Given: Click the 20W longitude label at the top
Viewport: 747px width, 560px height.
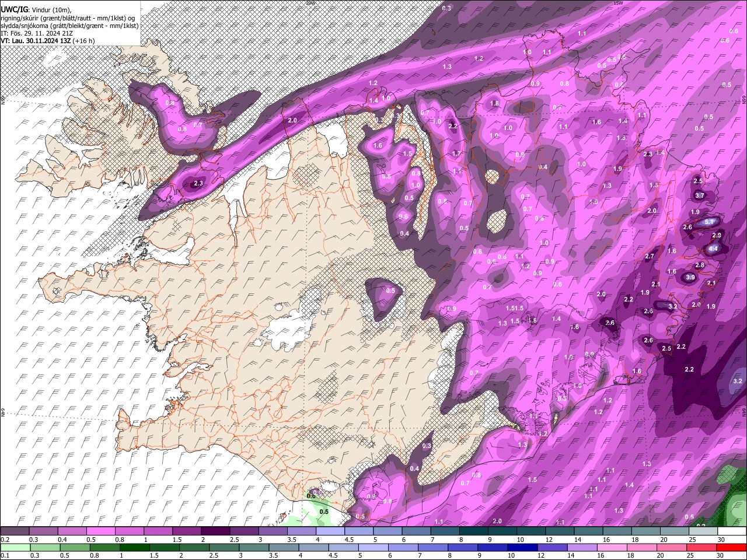Looking at the screenshot, I should point(310,3).
